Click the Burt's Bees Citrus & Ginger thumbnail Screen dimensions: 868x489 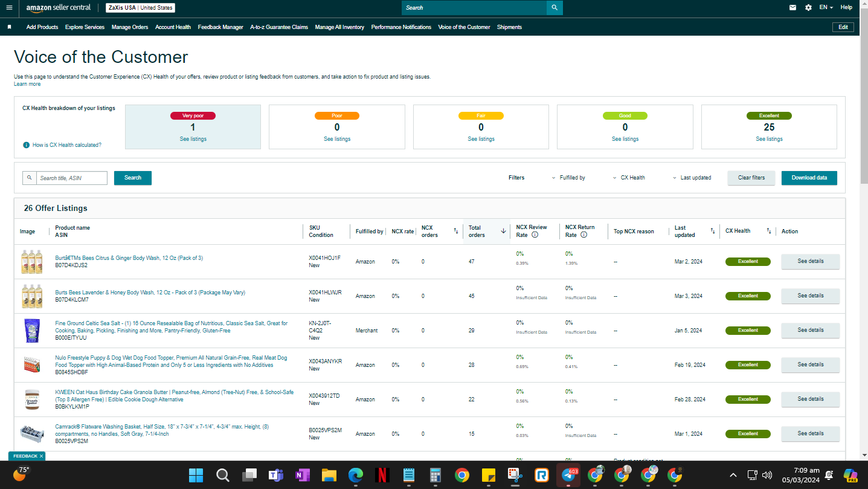click(31, 262)
